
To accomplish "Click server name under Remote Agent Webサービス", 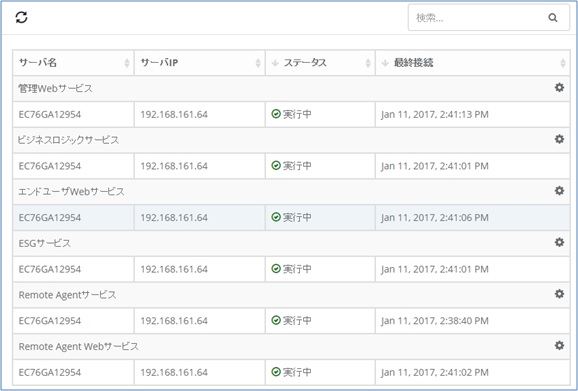I will [50, 373].
